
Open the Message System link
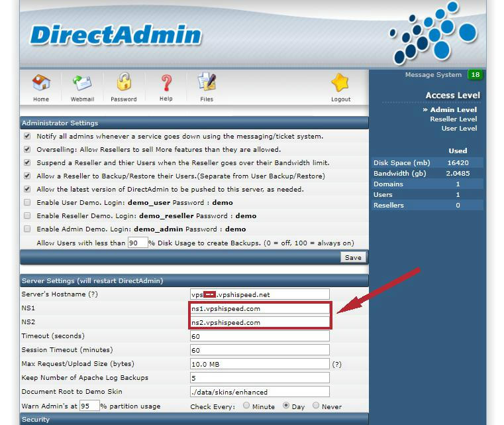point(433,75)
